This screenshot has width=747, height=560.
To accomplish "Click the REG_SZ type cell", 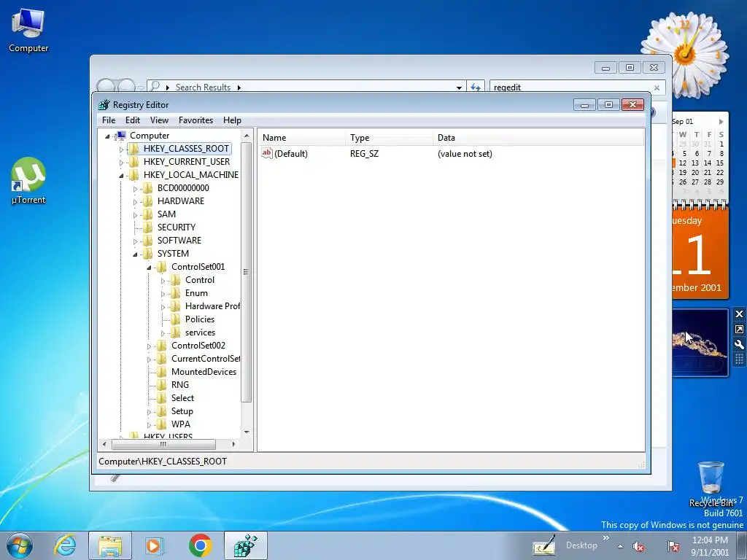I will (x=364, y=154).
